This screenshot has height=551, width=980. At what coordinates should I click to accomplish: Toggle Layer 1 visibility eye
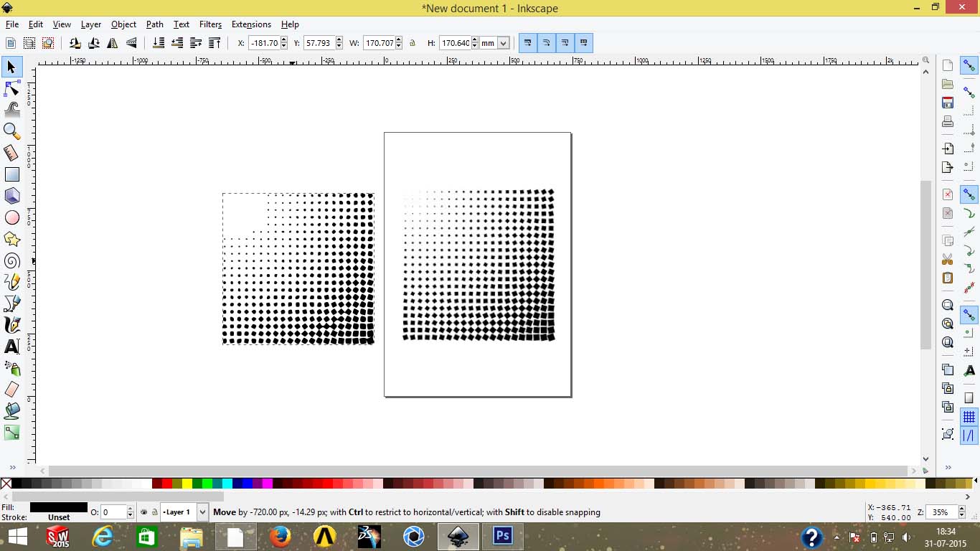[x=143, y=512]
